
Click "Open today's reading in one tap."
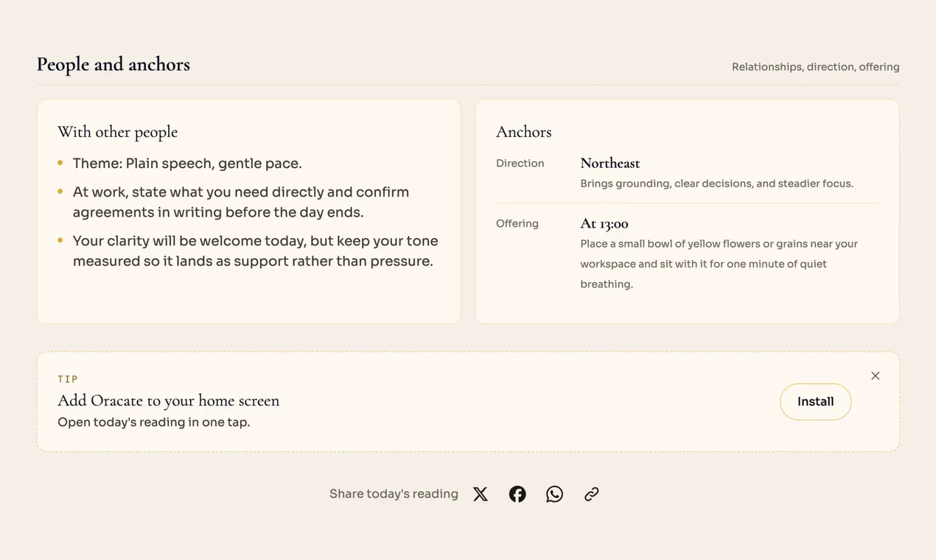point(153,422)
